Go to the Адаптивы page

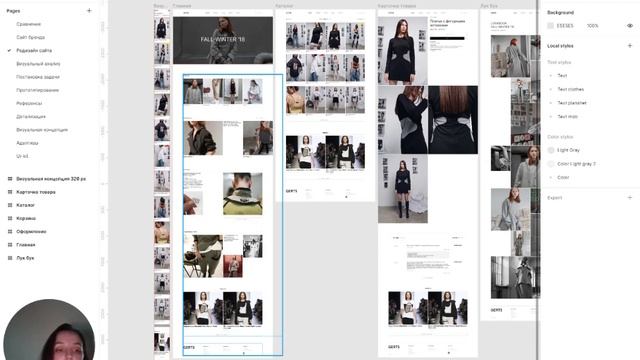coord(27,143)
